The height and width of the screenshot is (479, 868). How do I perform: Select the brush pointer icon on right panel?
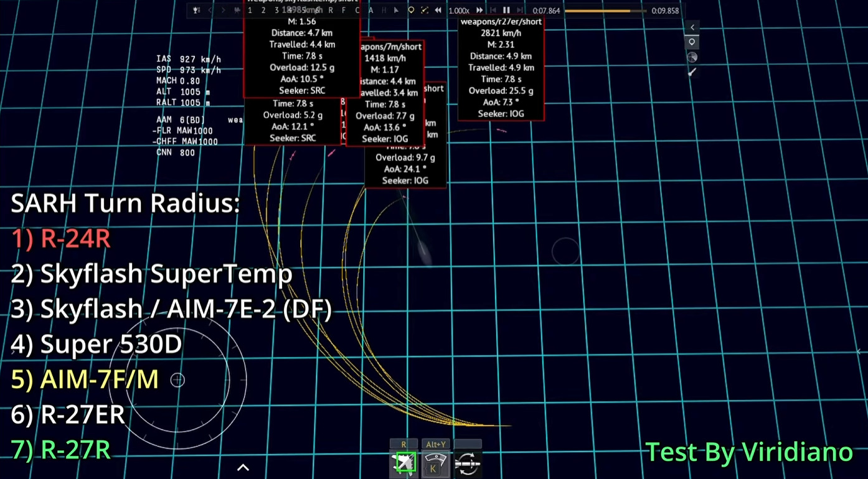click(692, 73)
